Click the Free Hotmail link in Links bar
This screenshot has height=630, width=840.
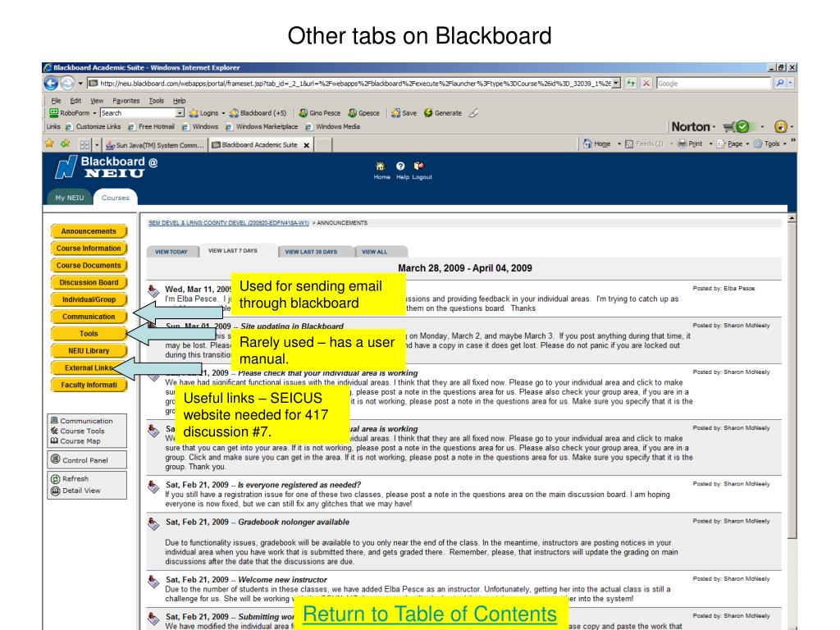pos(157,127)
